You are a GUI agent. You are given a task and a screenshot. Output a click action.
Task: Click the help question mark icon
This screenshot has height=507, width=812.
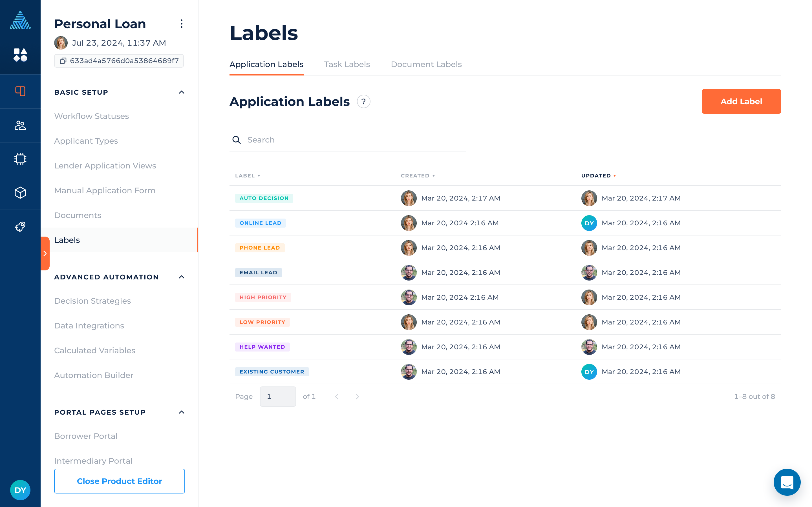pos(363,102)
